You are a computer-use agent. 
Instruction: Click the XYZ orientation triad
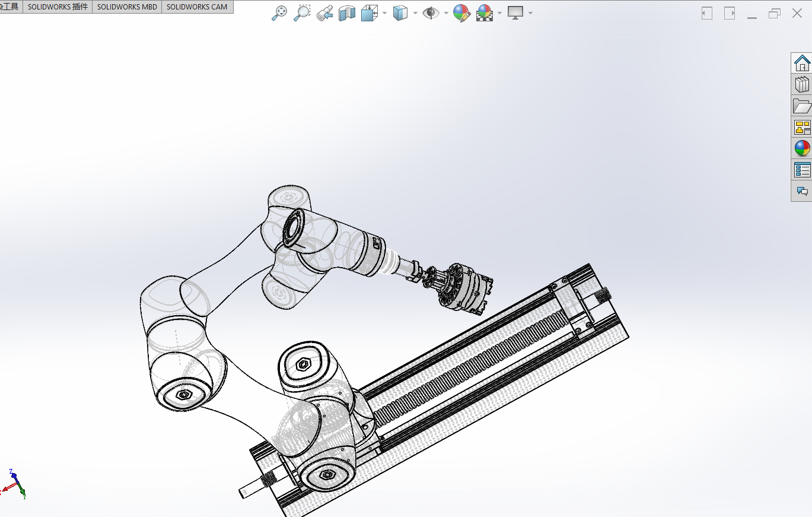point(13,484)
